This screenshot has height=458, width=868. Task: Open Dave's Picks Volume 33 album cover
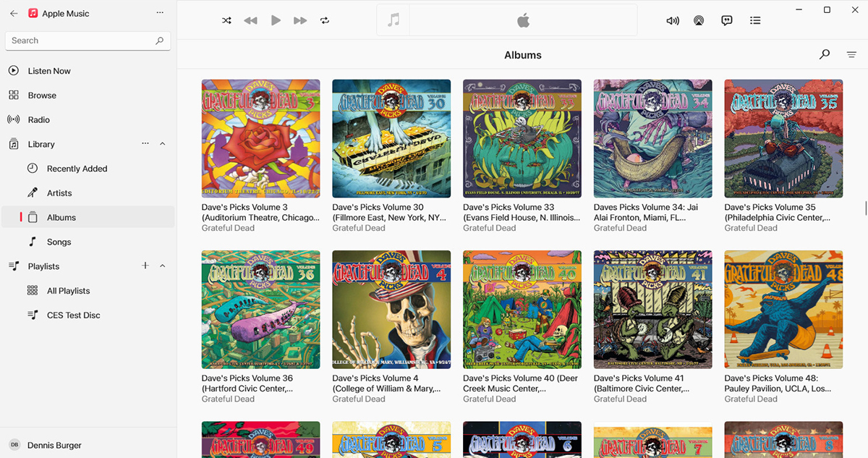[x=522, y=138]
